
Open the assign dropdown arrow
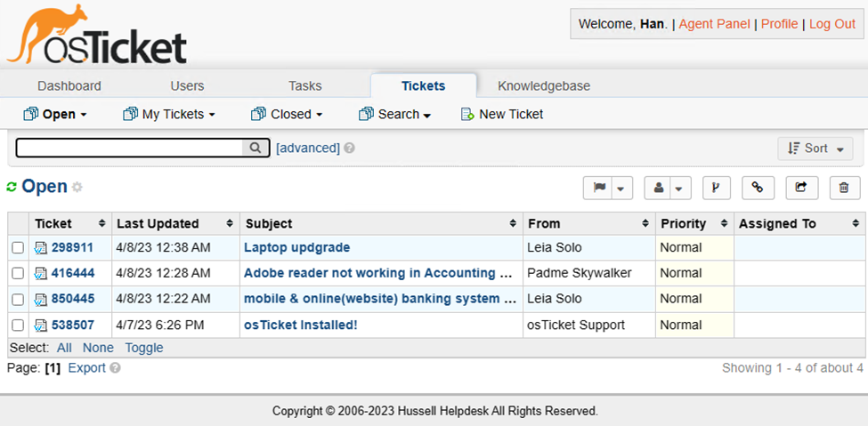[679, 189]
